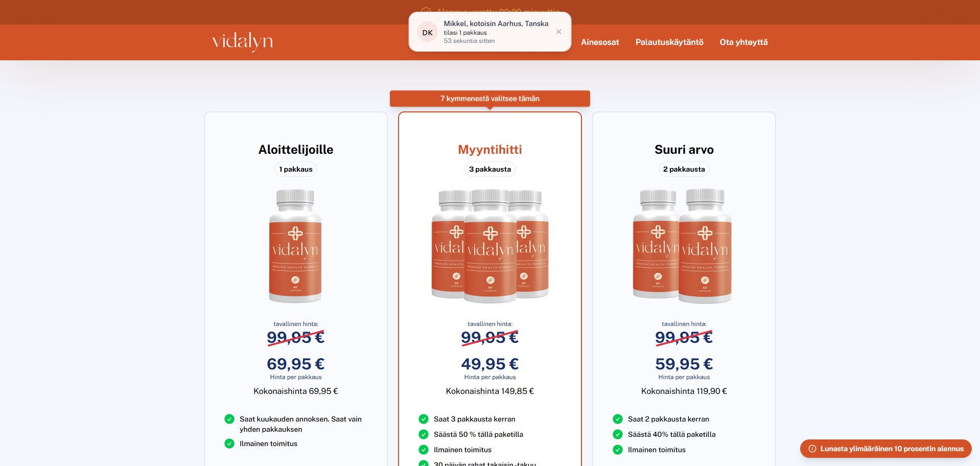Image resolution: width=980 pixels, height=466 pixels.
Task: Go to Palautuskäytäntö page
Action: point(669,42)
